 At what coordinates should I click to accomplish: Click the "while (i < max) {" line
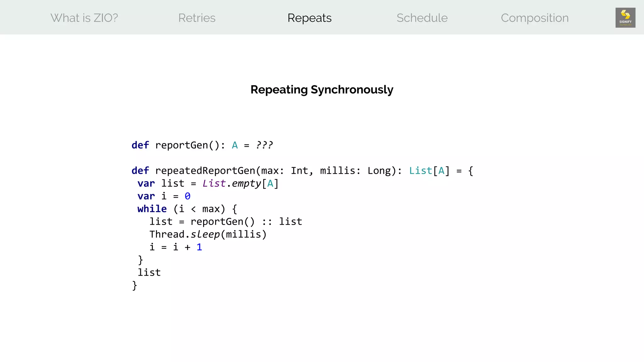coord(187,209)
